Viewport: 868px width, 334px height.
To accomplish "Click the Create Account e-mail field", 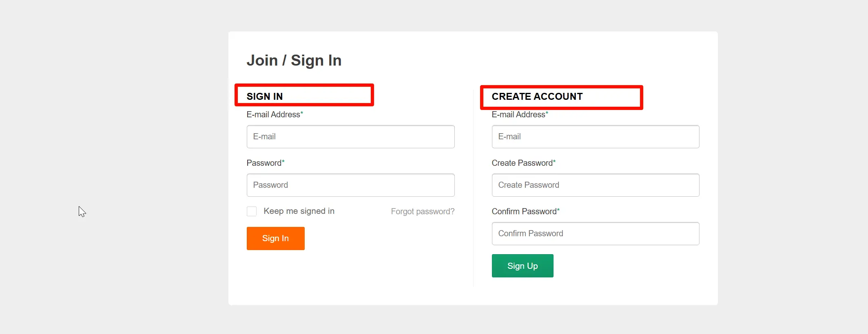I will [595, 136].
